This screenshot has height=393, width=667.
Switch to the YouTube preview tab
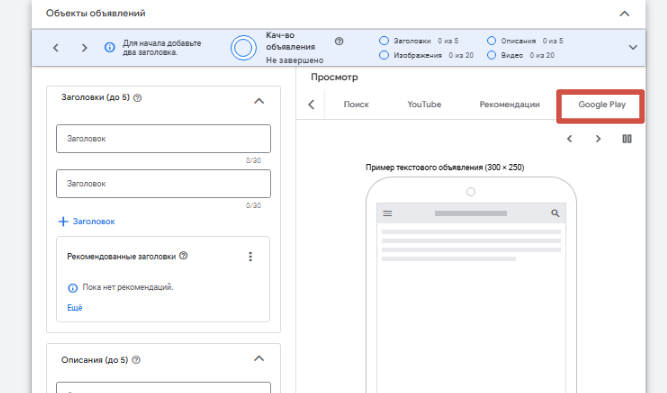(x=424, y=104)
